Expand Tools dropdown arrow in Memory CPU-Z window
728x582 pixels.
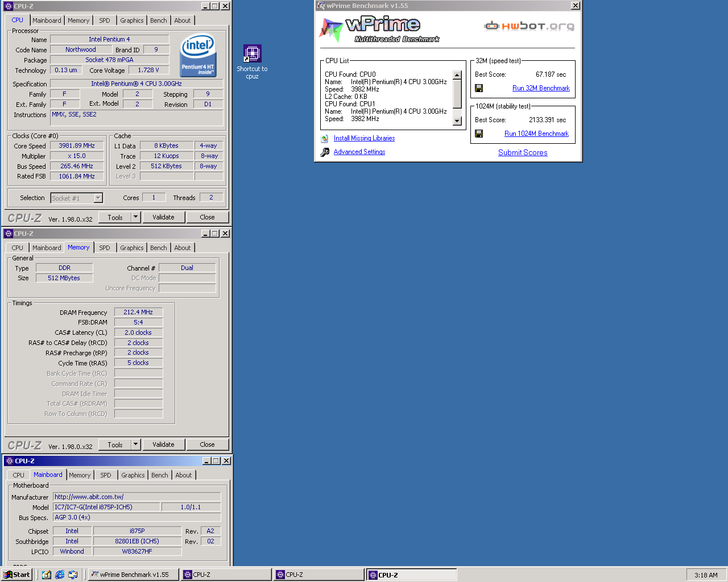(135, 444)
